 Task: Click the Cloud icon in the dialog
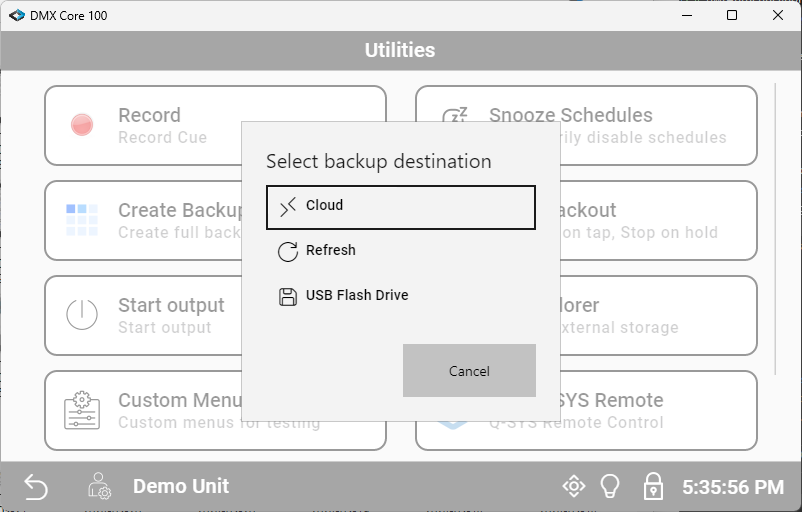(x=288, y=206)
